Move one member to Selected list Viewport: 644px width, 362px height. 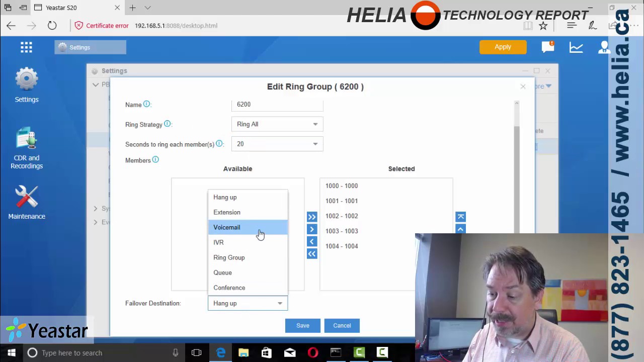[x=312, y=229]
